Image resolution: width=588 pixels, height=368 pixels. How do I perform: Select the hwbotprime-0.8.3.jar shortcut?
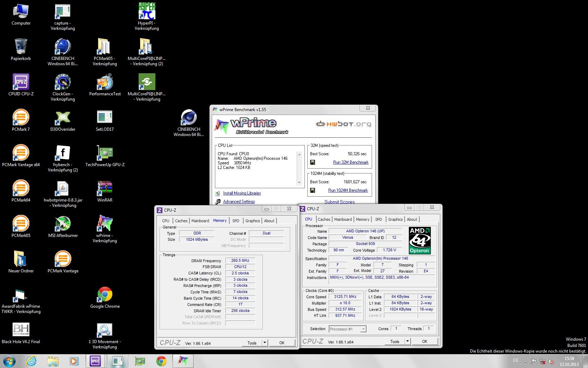pyautogui.click(x=63, y=194)
